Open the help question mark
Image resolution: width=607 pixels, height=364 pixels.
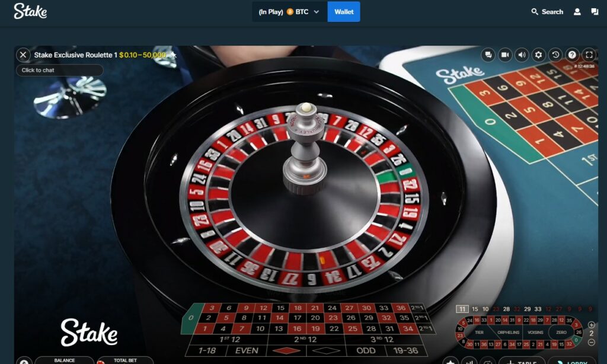pos(572,55)
